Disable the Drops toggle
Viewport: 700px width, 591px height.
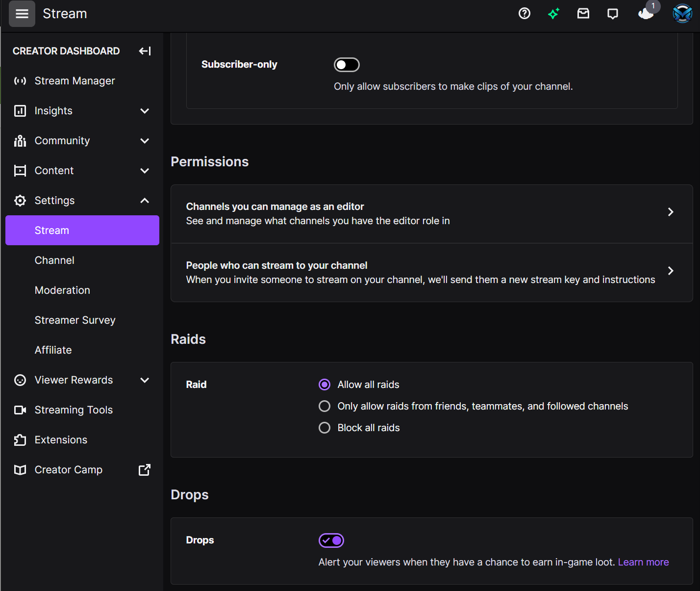(x=331, y=540)
